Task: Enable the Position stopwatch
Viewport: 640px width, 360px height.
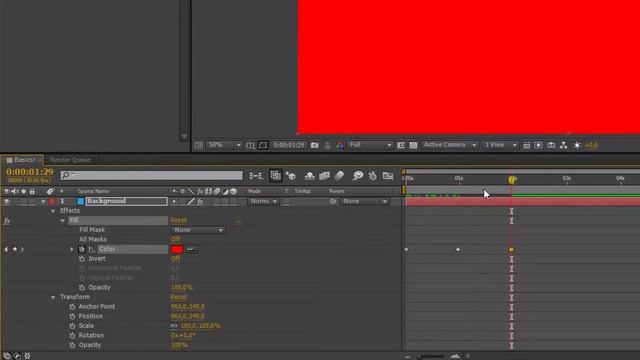Action: [x=72, y=316]
